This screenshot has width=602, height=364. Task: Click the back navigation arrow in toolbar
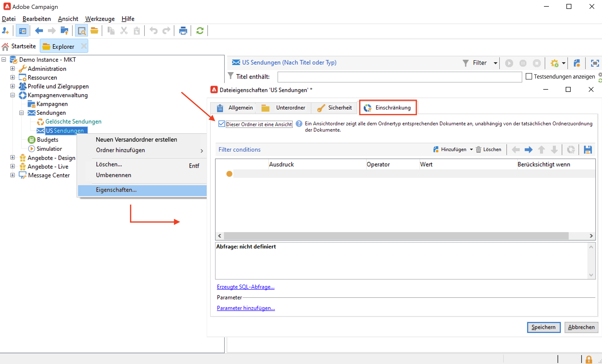(x=39, y=31)
